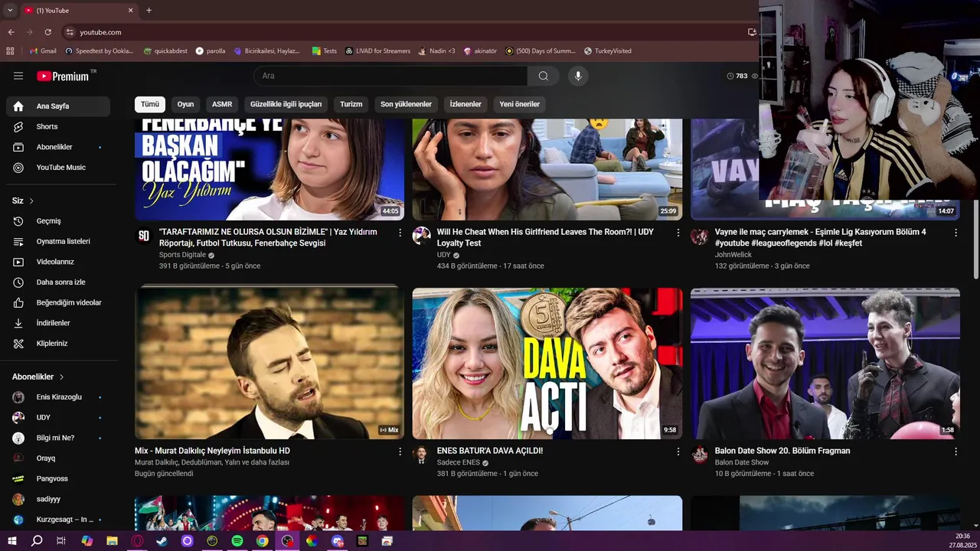The width and height of the screenshot is (980, 551).
Task: Select the ASMR filter chip
Action: coord(222,104)
